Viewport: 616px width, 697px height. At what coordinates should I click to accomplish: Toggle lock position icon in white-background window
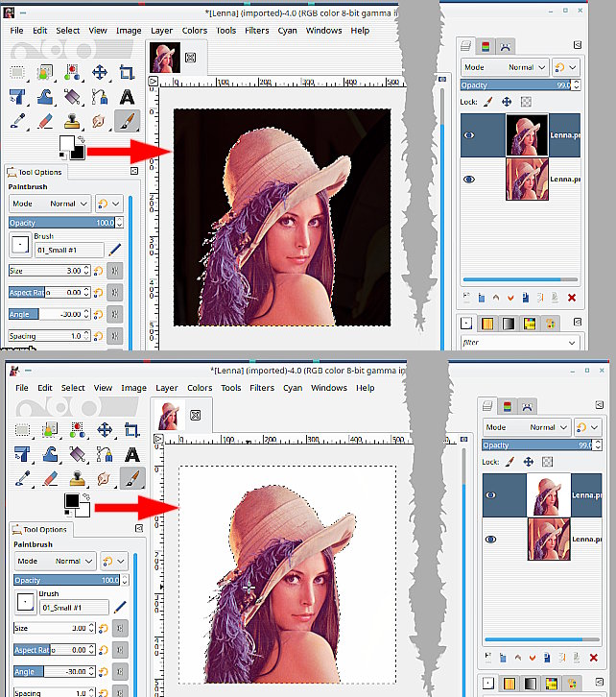(529, 462)
